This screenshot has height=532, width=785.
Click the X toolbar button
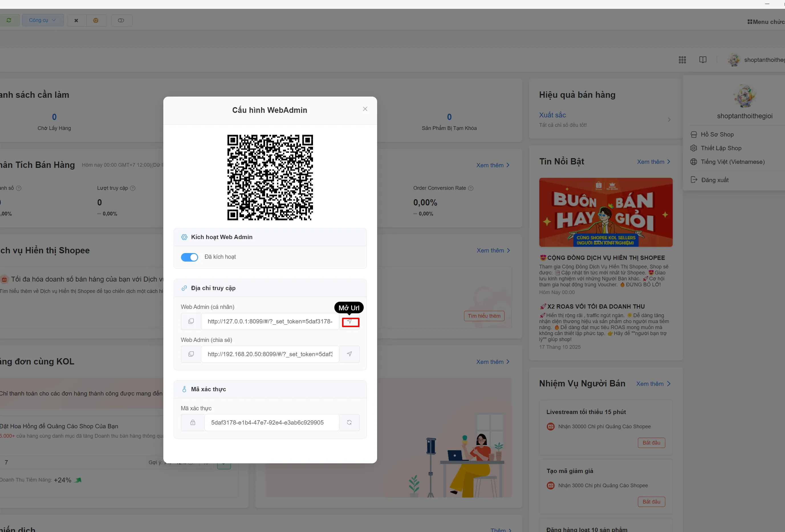tap(76, 21)
